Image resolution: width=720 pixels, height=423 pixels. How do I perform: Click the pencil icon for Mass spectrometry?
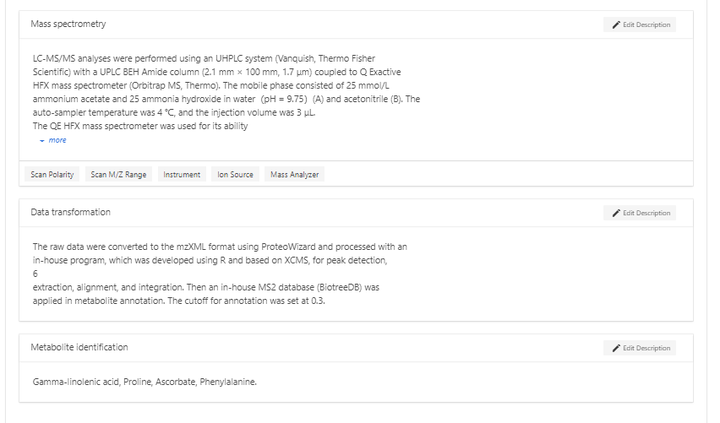(x=616, y=24)
